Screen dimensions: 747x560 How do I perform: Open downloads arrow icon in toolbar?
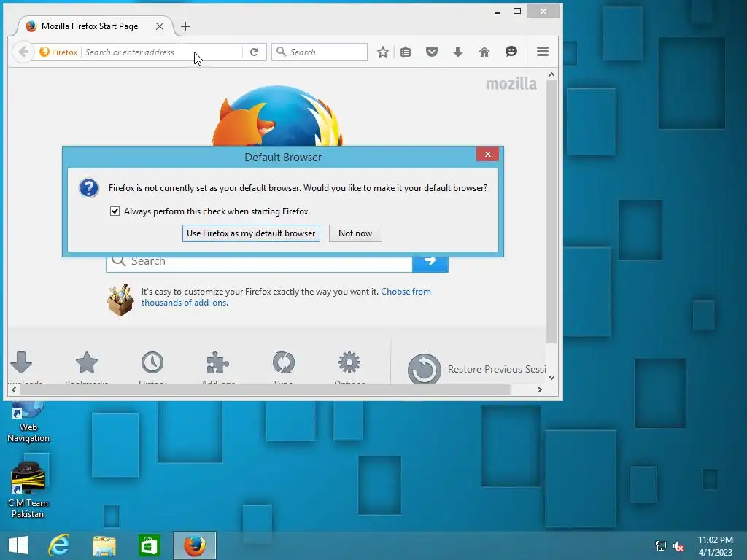coord(458,52)
